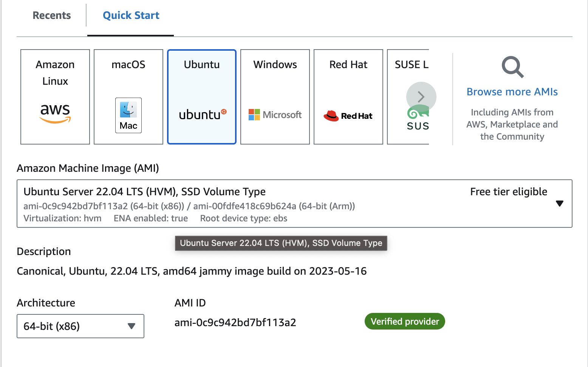588x367 pixels.
Task: Open the Quick Start tab
Action: tap(131, 16)
